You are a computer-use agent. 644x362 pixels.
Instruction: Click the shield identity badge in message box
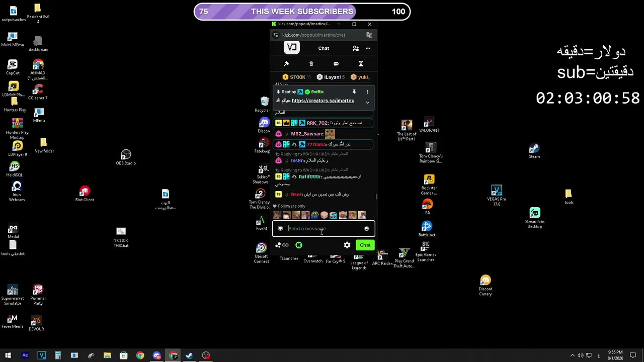tap(280, 229)
